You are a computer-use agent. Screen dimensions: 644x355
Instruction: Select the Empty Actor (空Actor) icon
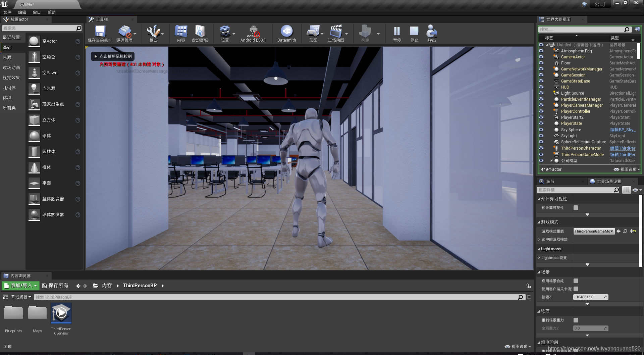click(34, 41)
